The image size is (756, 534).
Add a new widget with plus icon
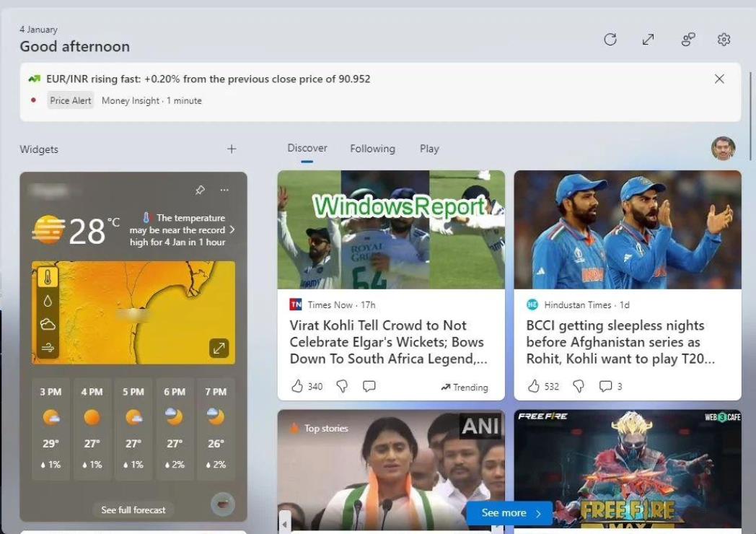point(231,149)
